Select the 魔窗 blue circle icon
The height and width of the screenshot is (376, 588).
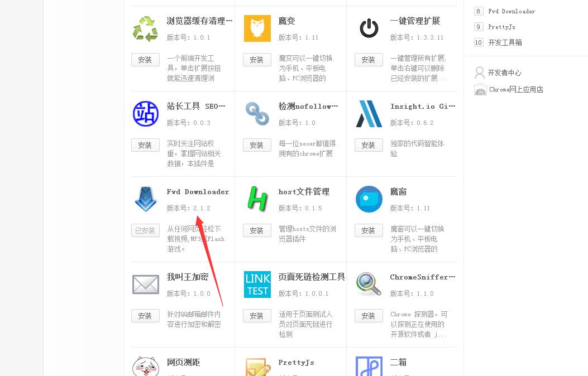369,199
